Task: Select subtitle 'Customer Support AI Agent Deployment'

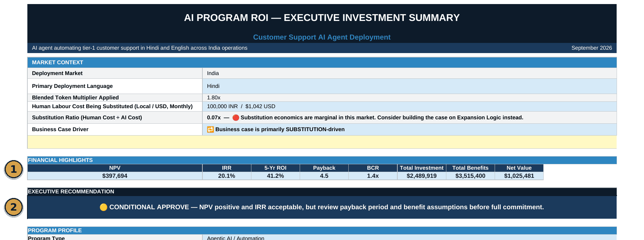Action: [322, 37]
